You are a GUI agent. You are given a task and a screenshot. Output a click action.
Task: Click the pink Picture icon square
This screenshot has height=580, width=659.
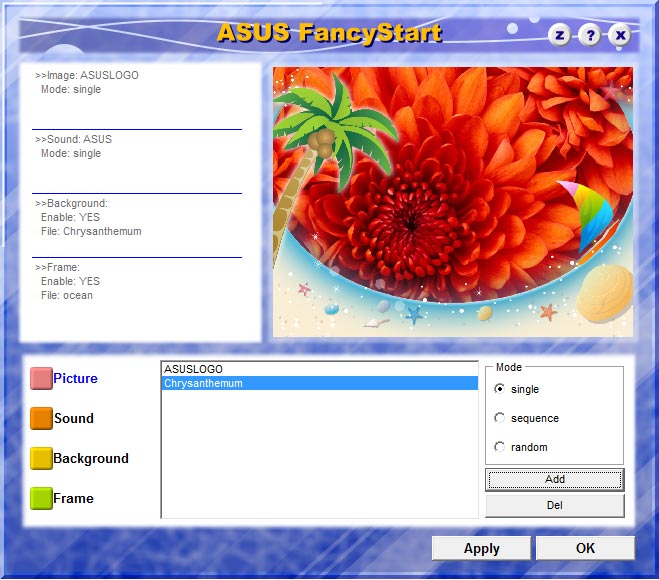pos(41,378)
